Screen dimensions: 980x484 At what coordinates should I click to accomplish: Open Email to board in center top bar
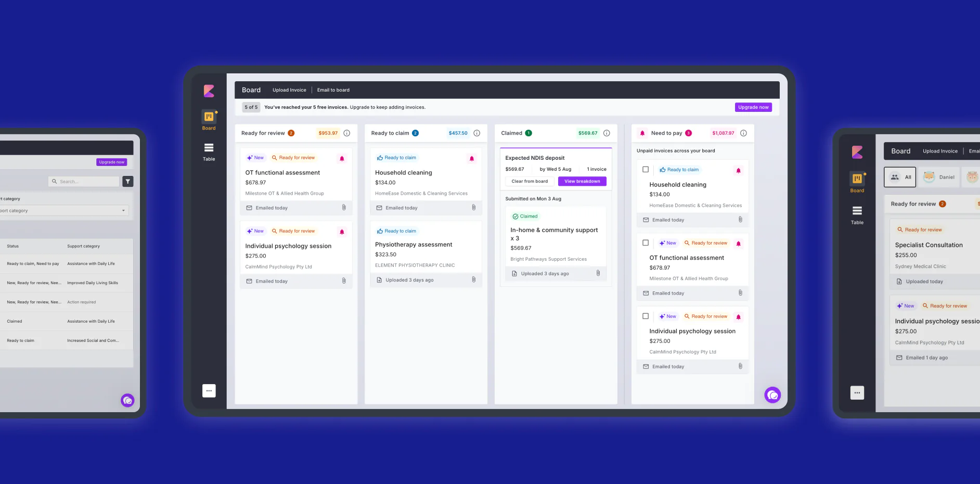[x=333, y=90]
